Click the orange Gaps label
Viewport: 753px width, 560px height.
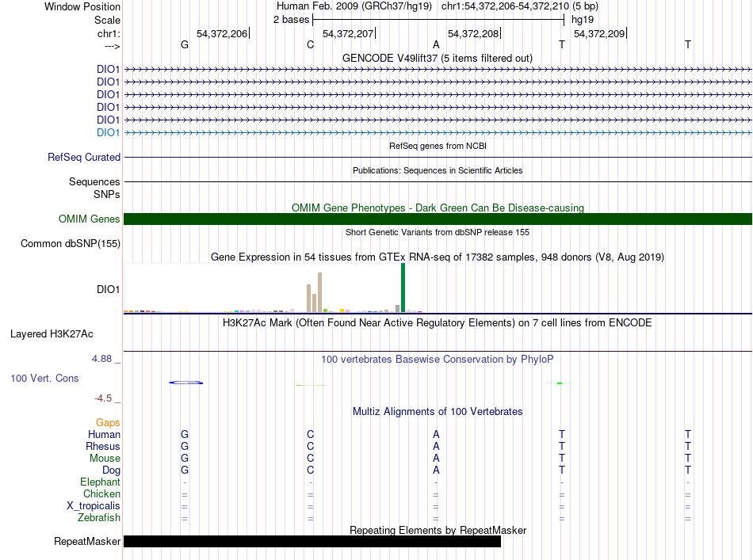coord(108,423)
